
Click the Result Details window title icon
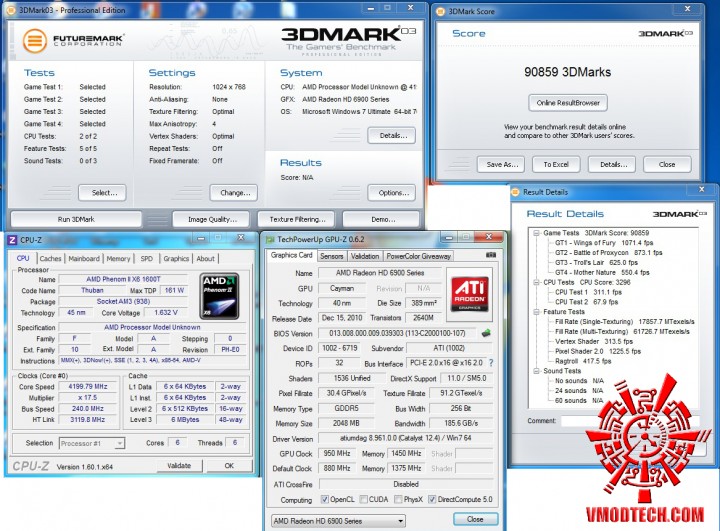point(515,192)
